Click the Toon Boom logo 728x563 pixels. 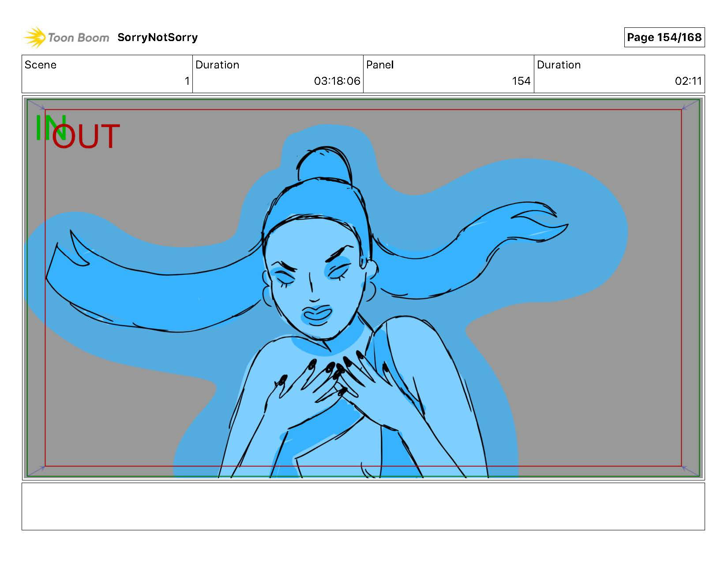pos(66,38)
